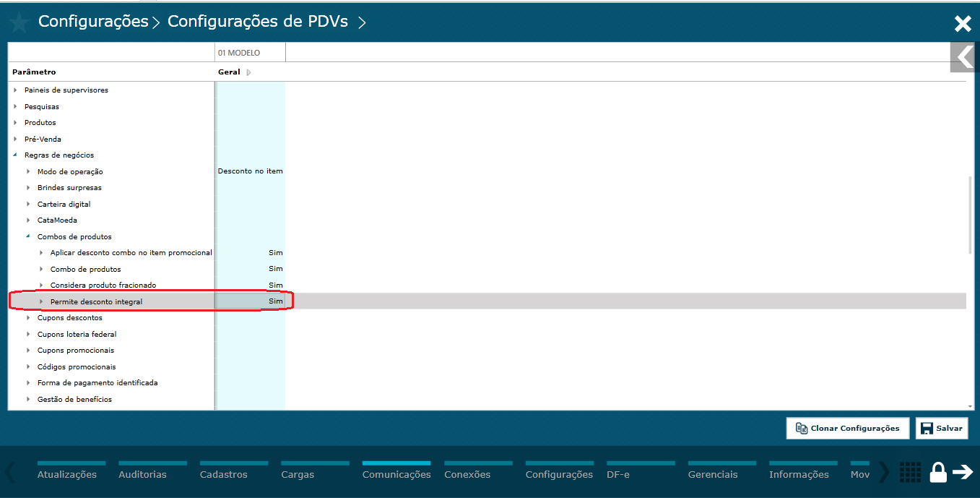Image resolution: width=980 pixels, height=498 pixels.
Task: Open the Informações menu
Action: click(799, 475)
